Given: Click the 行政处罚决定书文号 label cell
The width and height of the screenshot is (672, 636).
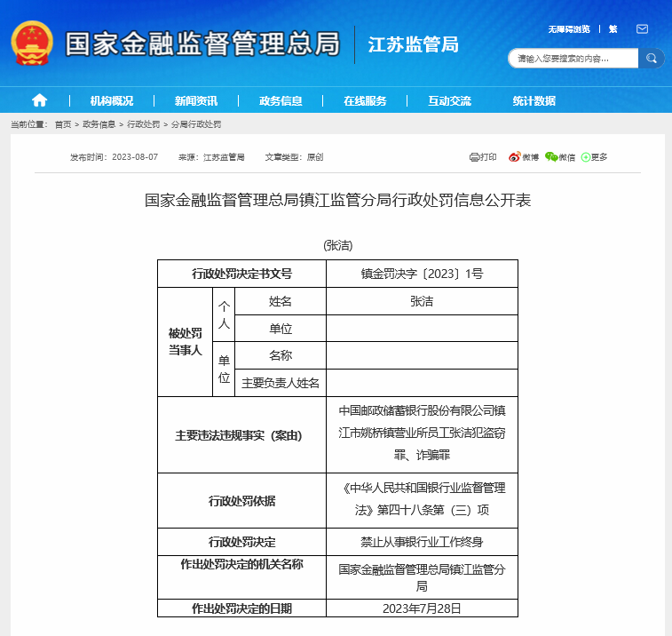Looking at the screenshot, I should (x=241, y=274).
